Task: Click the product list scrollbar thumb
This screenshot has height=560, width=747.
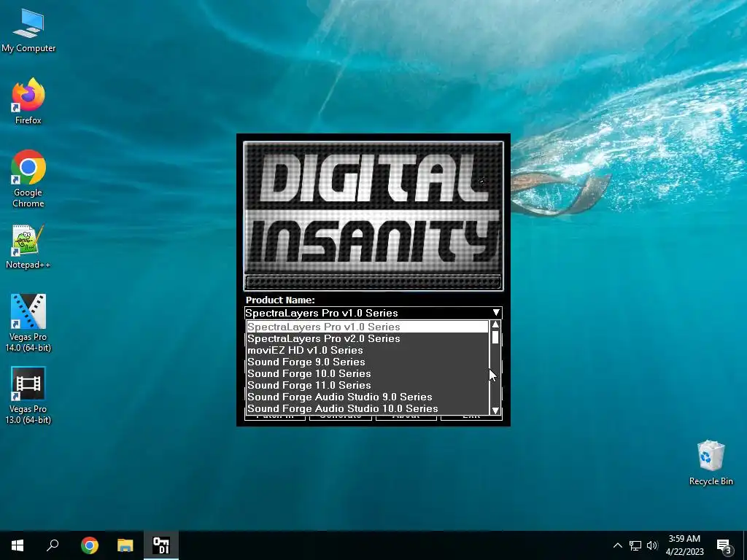Action: (495, 337)
